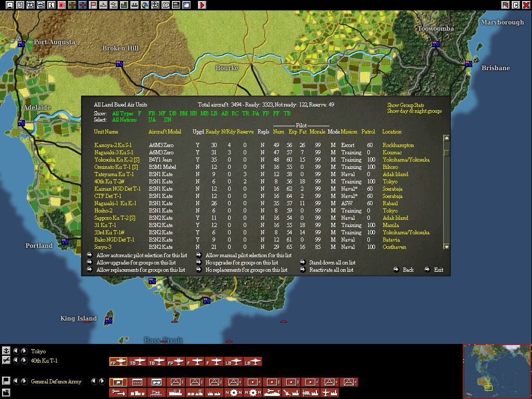Screen dimensions: 532x399
Task: Click the scroll-down arrow of the unit list
Action: [446, 247]
